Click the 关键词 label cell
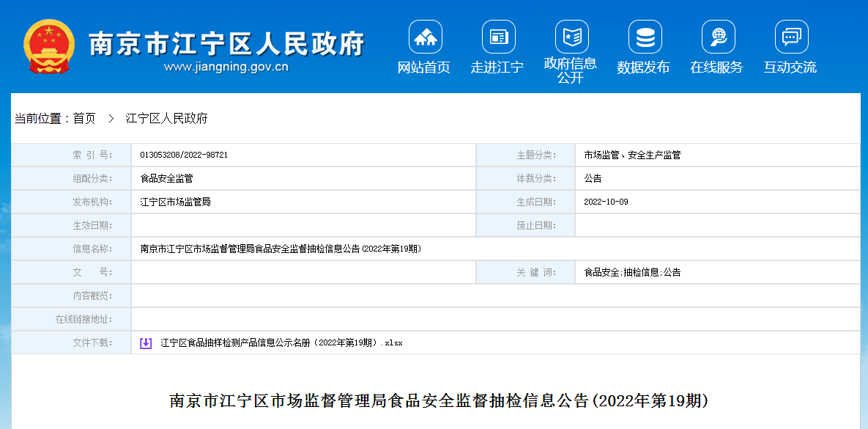 pos(525,272)
